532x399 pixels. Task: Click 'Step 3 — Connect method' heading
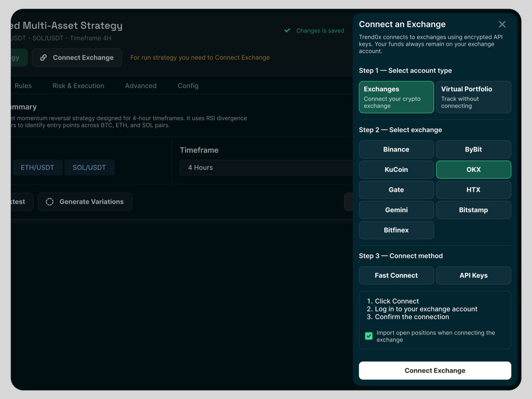point(401,256)
